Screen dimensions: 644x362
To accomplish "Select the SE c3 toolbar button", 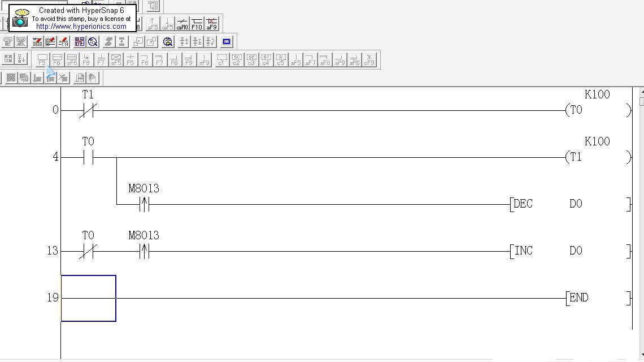I will 251,59.
